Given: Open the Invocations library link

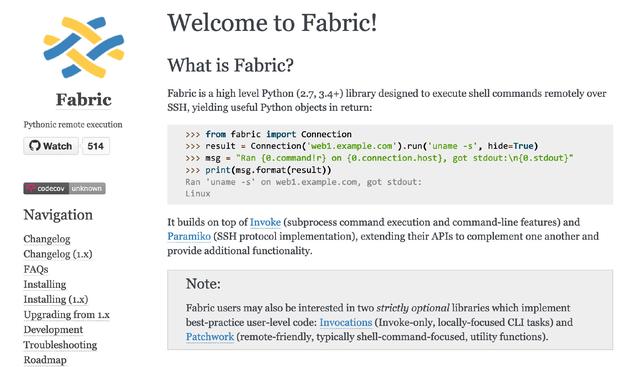Looking at the screenshot, I should (346, 322).
